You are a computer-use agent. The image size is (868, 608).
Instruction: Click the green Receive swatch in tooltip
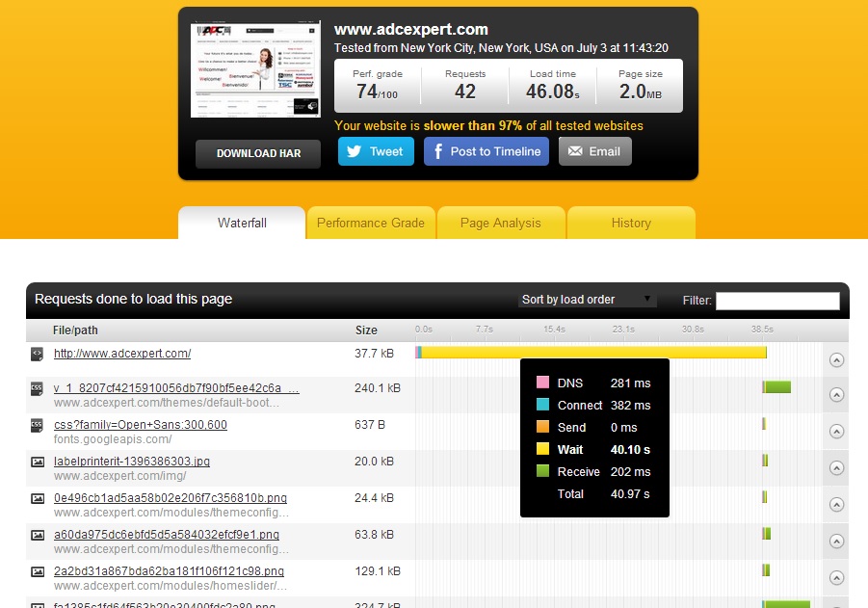[542, 470]
